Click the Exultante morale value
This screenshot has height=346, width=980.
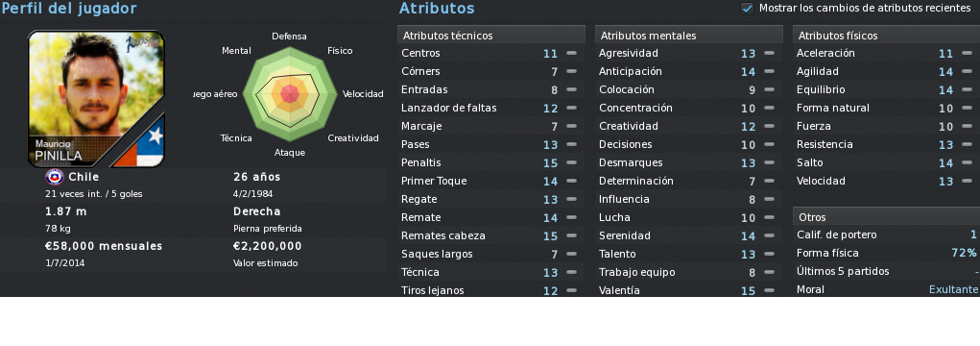[953, 289]
